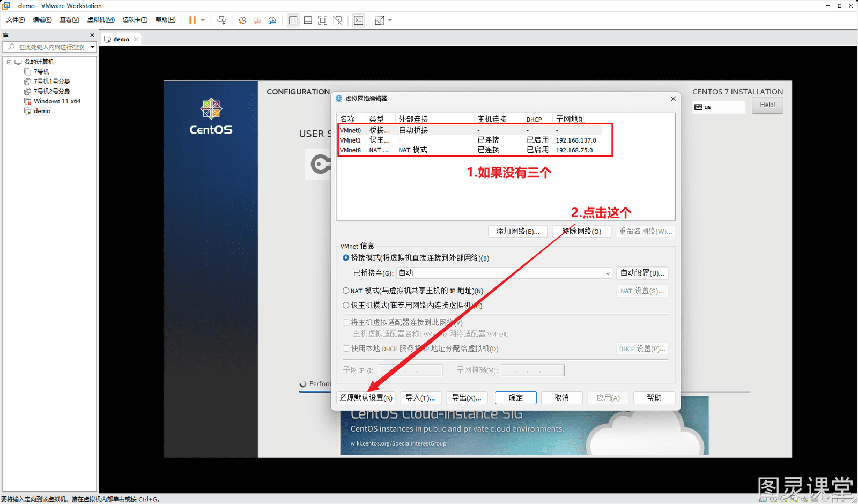The width and height of the screenshot is (858, 504).
Task: Select the 7号机 virtual machine
Action: (x=41, y=72)
